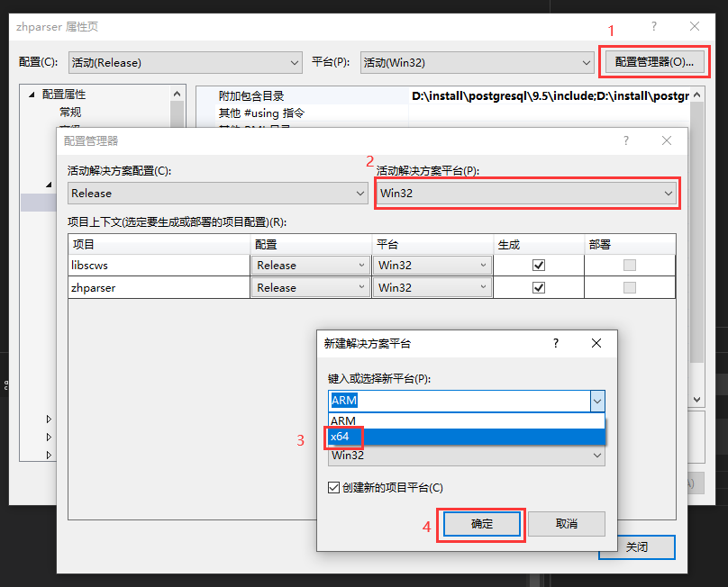728x587 pixels.
Task: Click the property grid scrollbar down arrow
Action: [x=696, y=400]
